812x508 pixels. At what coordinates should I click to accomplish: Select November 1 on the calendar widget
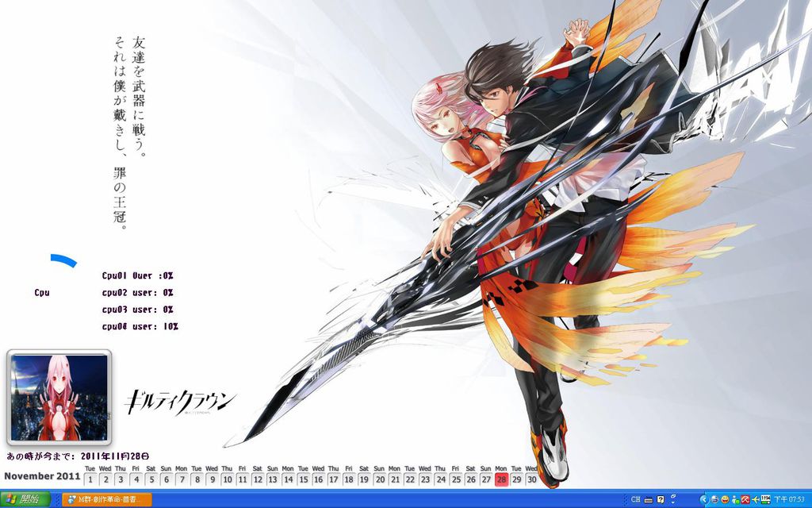[x=92, y=480]
